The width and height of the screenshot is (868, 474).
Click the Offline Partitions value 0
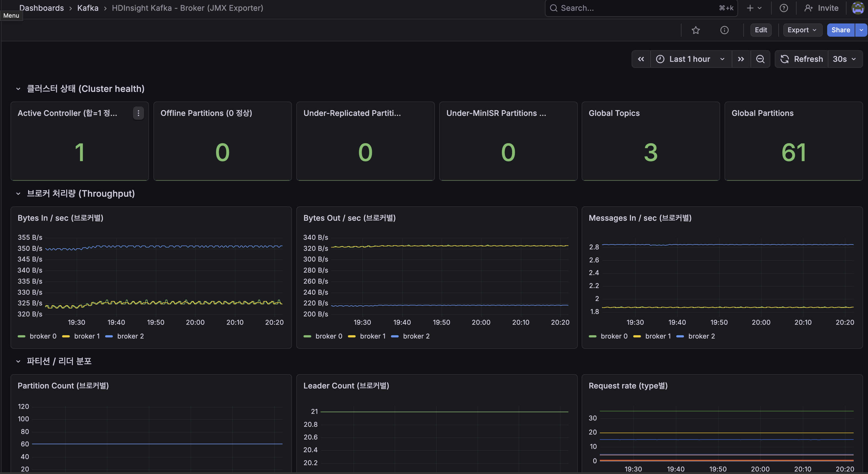click(222, 153)
